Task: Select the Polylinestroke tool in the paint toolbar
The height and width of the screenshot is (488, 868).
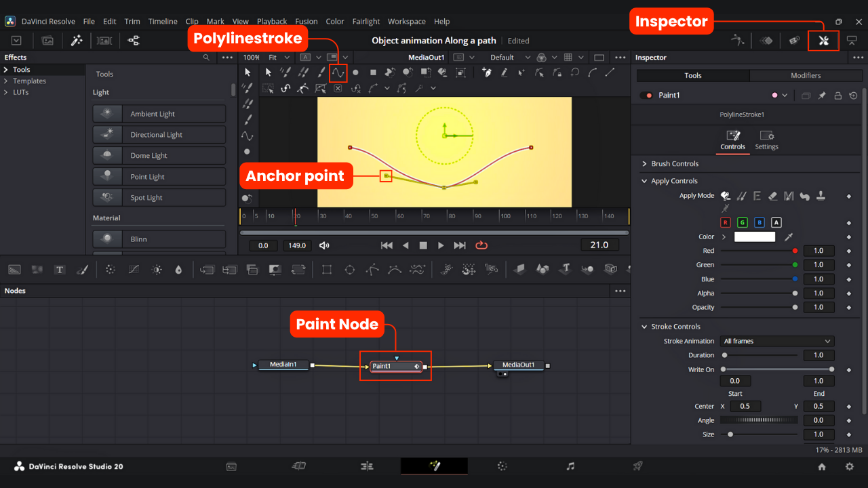Action: [x=338, y=72]
